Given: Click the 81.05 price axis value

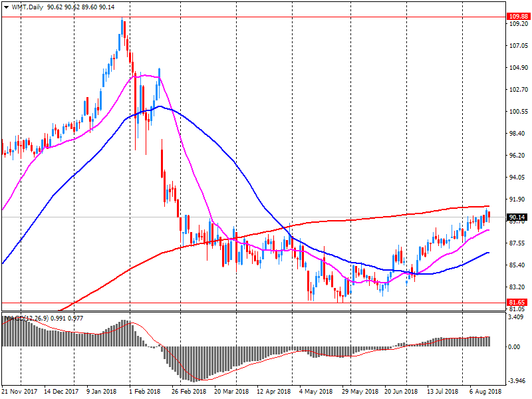Looking at the screenshot, I should click(x=517, y=309).
